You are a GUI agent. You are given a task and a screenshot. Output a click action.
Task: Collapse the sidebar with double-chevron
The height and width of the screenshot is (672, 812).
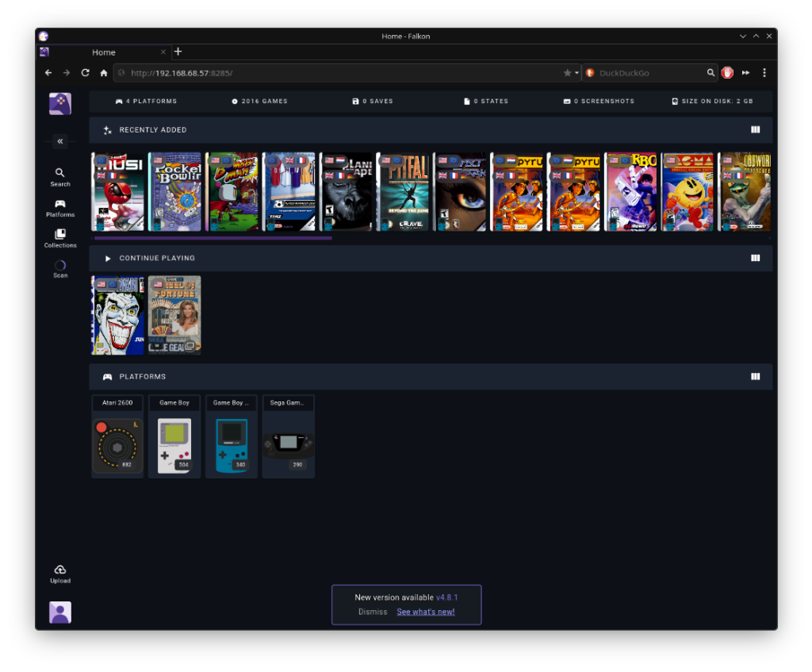click(x=60, y=141)
